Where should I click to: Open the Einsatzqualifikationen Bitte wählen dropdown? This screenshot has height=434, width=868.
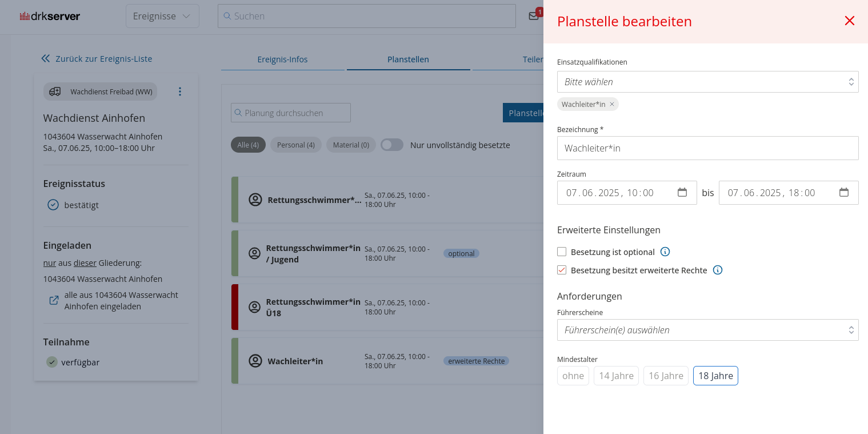(707, 82)
